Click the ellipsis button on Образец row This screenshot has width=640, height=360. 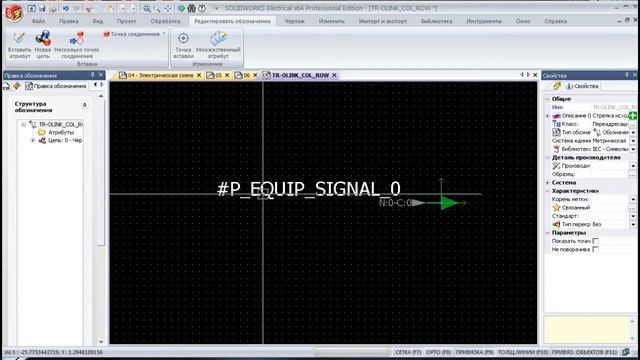click(633, 174)
